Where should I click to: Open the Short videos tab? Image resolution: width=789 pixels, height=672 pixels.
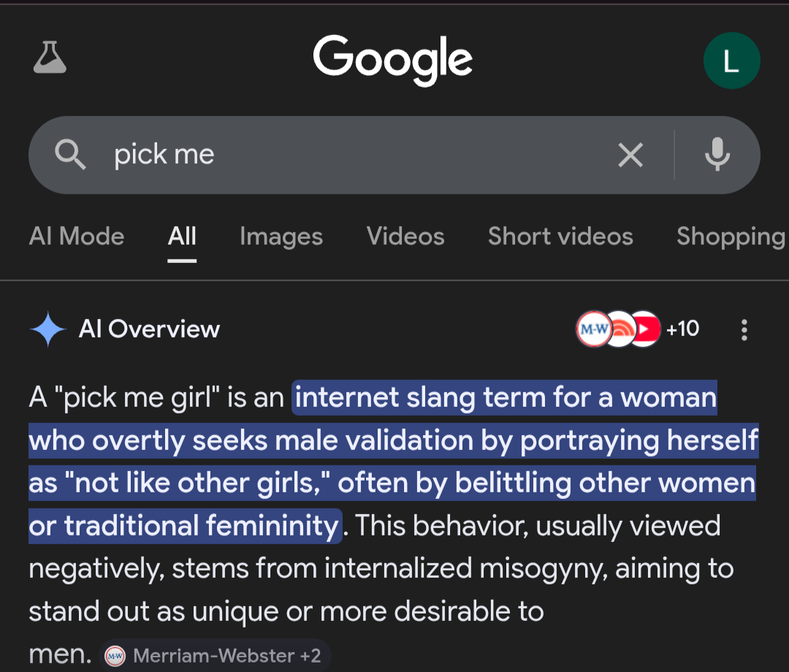[560, 237]
